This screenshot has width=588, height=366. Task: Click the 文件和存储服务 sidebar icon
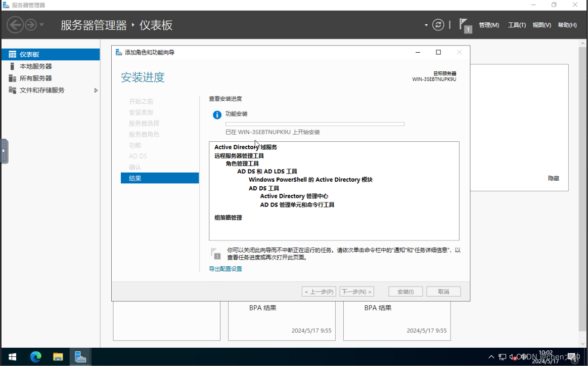12,91
